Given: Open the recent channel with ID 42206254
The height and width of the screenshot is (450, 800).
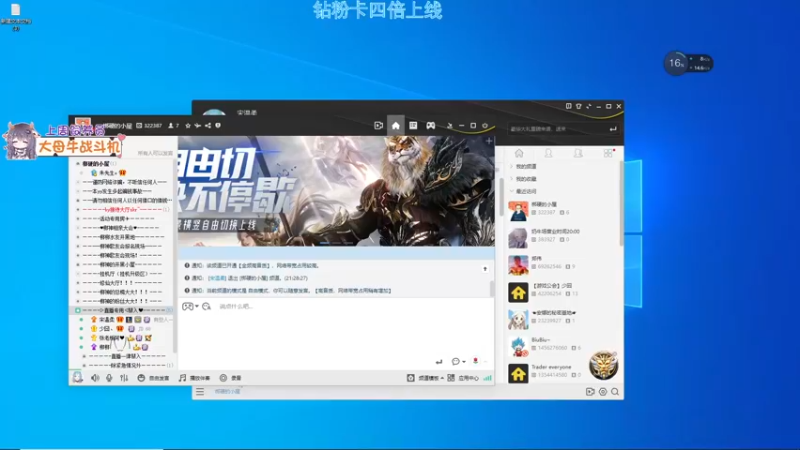Looking at the screenshot, I should [x=561, y=291].
